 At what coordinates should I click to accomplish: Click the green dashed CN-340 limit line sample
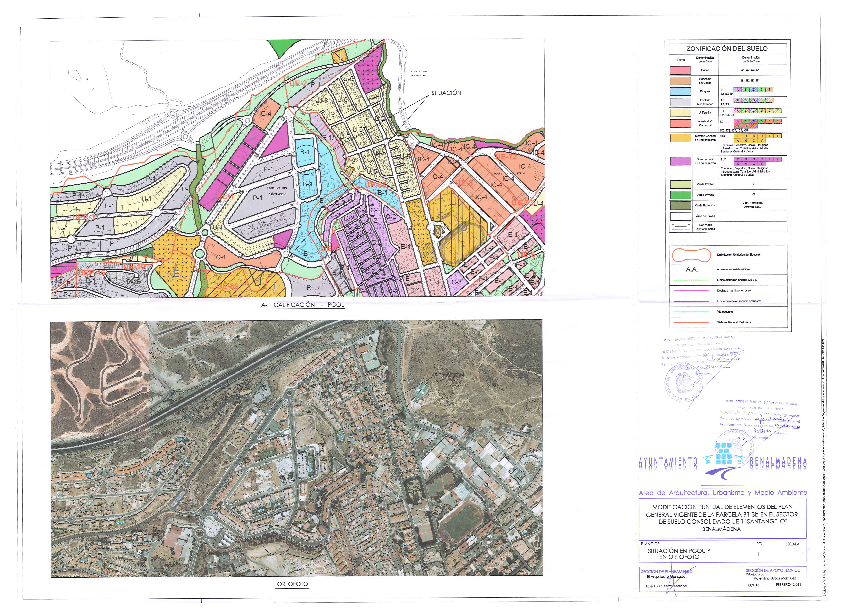coord(691,280)
